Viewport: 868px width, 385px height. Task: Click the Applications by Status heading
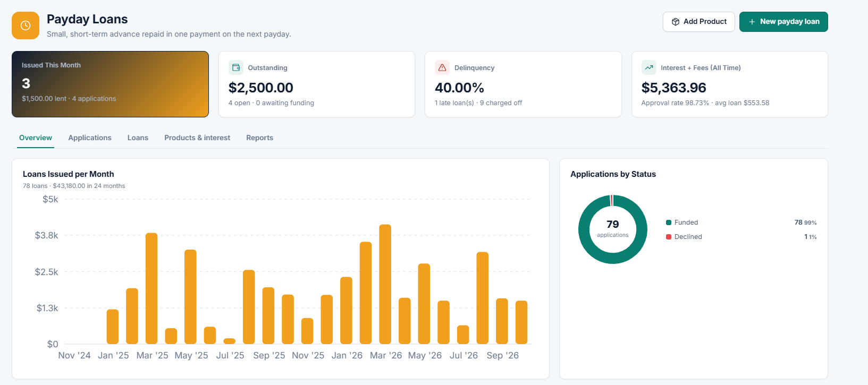pyautogui.click(x=613, y=174)
